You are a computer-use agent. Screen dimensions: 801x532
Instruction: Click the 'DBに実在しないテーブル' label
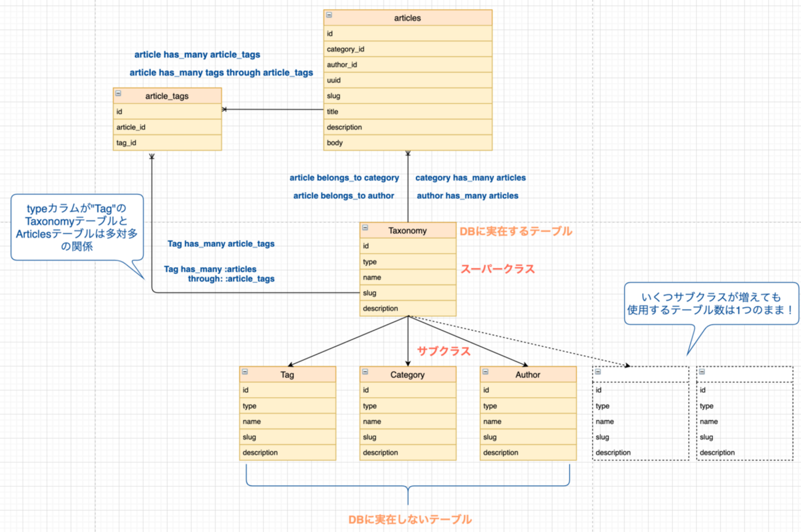coord(410,518)
